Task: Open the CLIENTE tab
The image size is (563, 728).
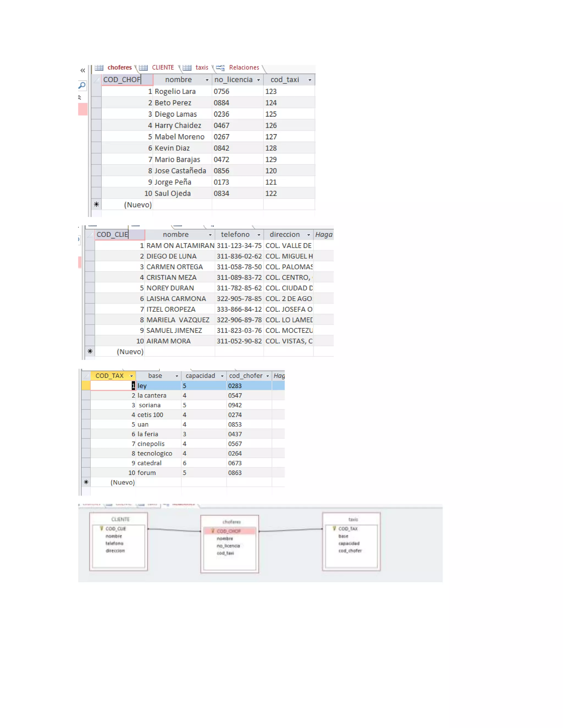Action: [163, 68]
